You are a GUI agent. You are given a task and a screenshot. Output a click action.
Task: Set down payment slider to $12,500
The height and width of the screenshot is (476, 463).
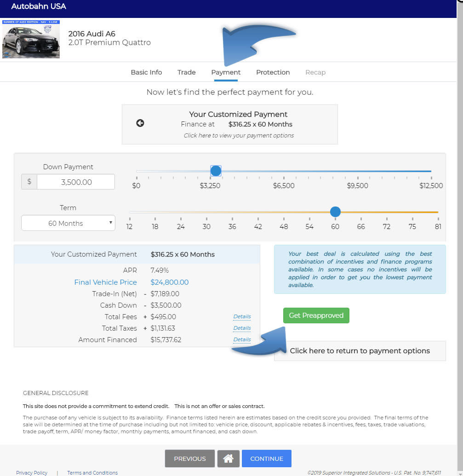pyautogui.click(x=431, y=171)
